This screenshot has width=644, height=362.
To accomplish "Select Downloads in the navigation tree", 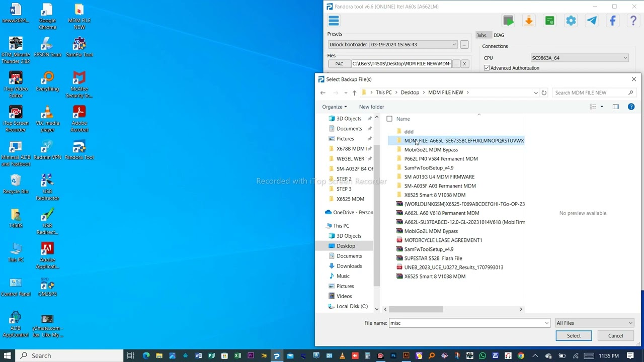I will [349, 266].
